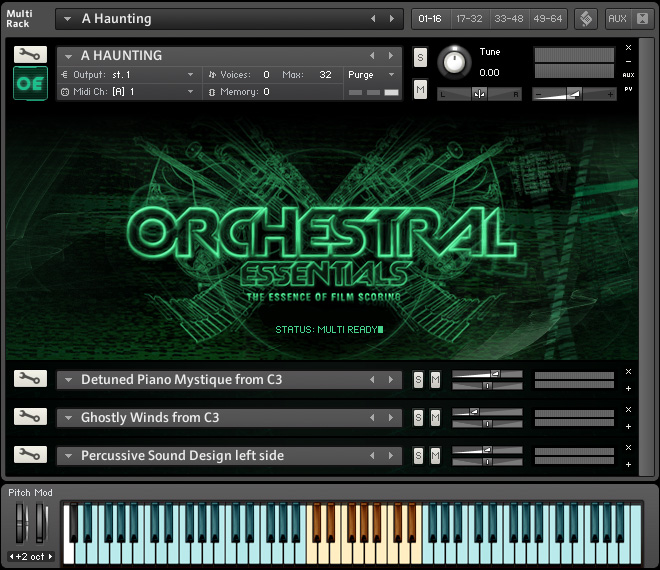Go to next multi with right arrow beside A Haunting
Image resolution: width=660 pixels, height=570 pixels.
click(x=392, y=19)
